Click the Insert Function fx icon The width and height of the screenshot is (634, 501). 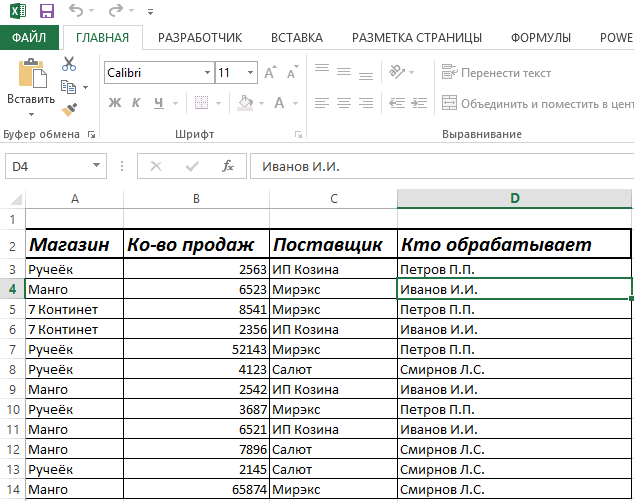(x=228, y=166)
